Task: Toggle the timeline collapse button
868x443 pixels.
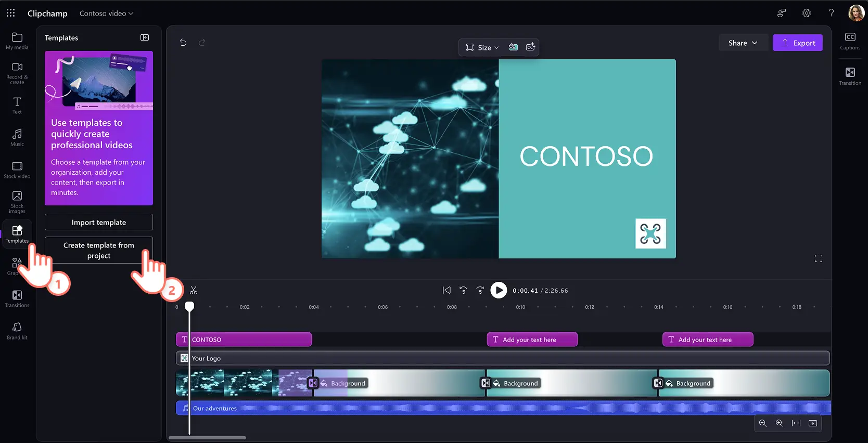Action: pyautogui.click(x=813, y=423)
